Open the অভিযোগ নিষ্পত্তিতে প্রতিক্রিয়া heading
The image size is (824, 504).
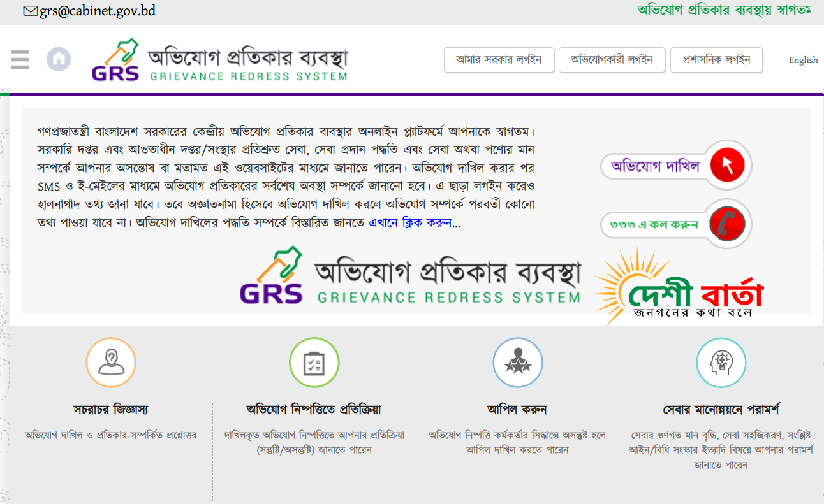[x=314, y=409]
